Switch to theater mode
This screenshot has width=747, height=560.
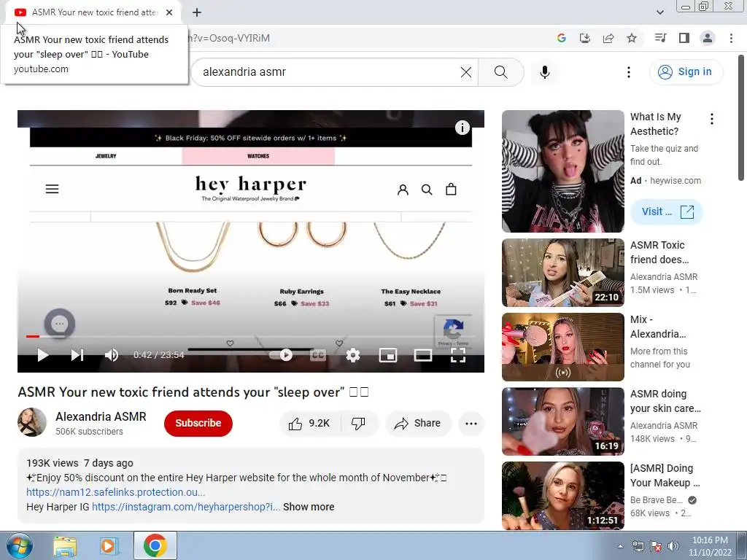[423, 355]
